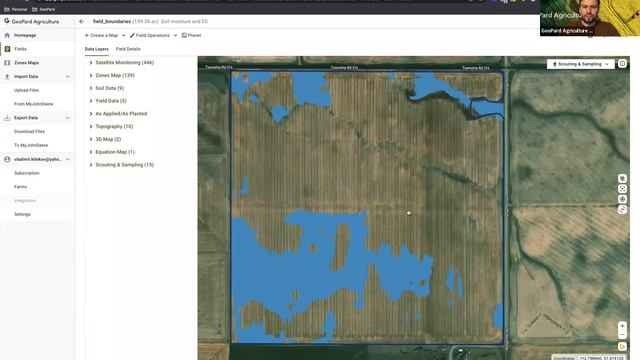Viewport: 640px width, 360px height.
Task: Click the coordinates readout on map
Action: click(x=588, y=358)
